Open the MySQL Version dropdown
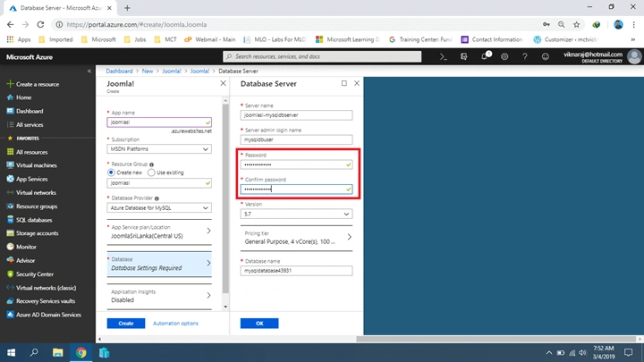The width and height of the screenshot is (644, 362). (x=296, y=214)
